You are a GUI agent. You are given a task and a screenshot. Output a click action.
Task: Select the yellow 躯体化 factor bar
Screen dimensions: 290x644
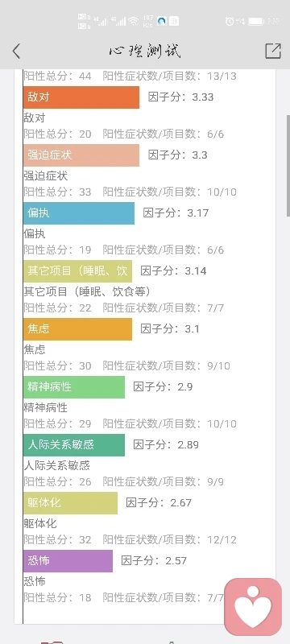tap(70, 502)
